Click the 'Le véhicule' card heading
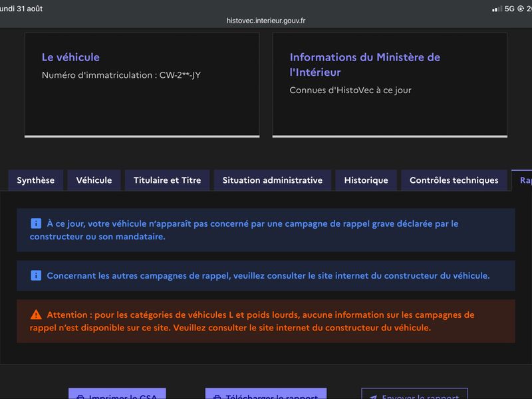The height and width of the screenshot is (399, 532). 70,57
